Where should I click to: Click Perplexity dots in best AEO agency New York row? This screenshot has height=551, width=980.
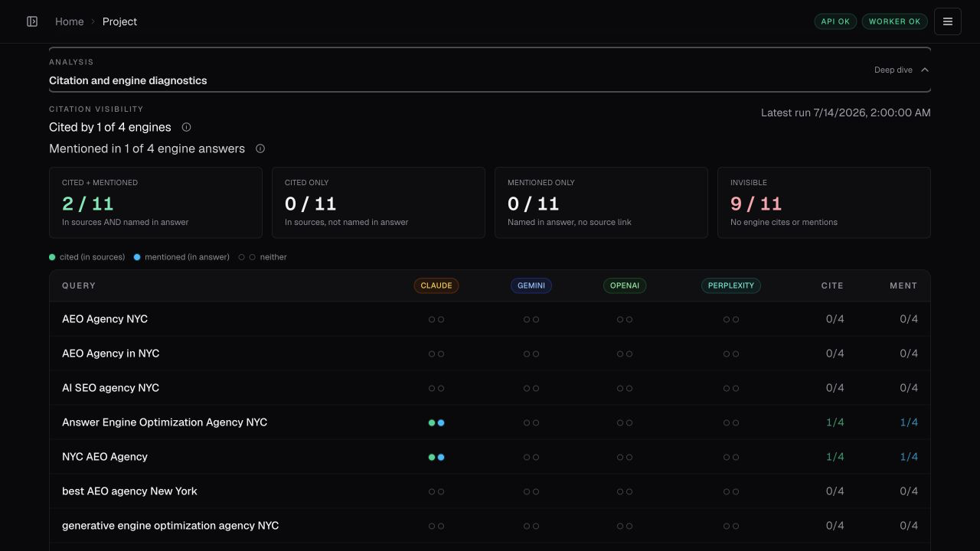[731, 491]
